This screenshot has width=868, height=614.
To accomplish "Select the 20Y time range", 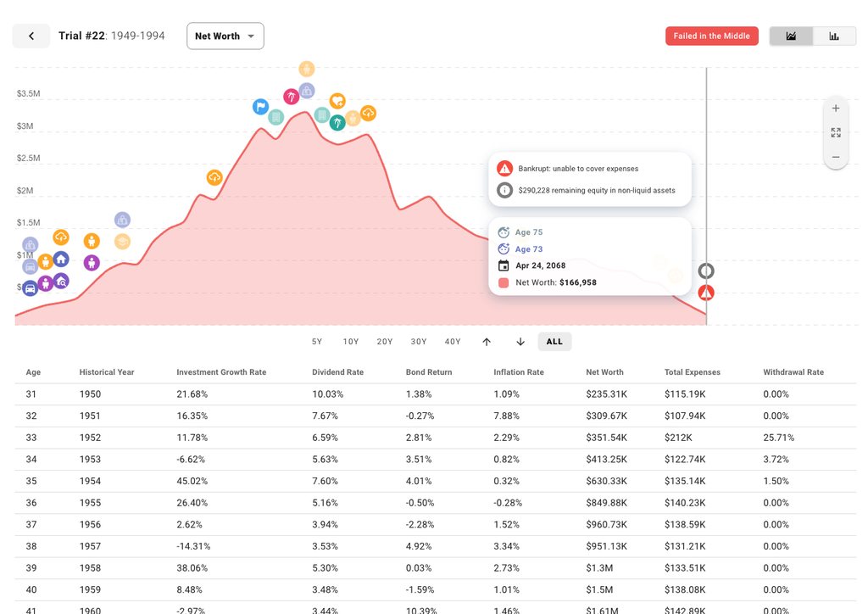I will click(385, 342).
